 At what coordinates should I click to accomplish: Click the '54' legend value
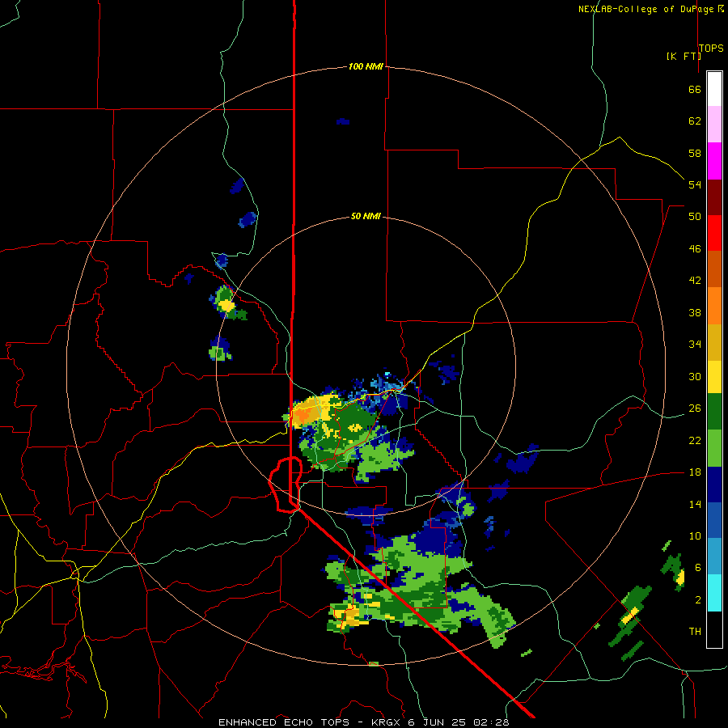point(695,184)
